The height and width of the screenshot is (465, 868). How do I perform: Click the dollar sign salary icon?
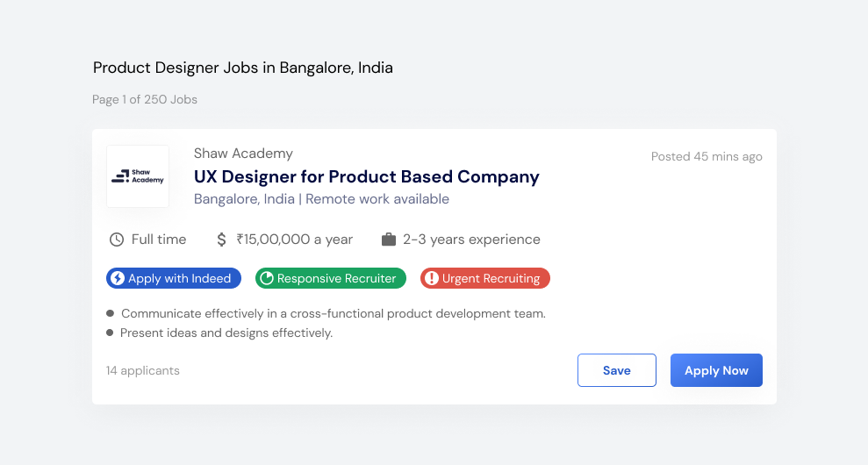(x=221, y=240)
